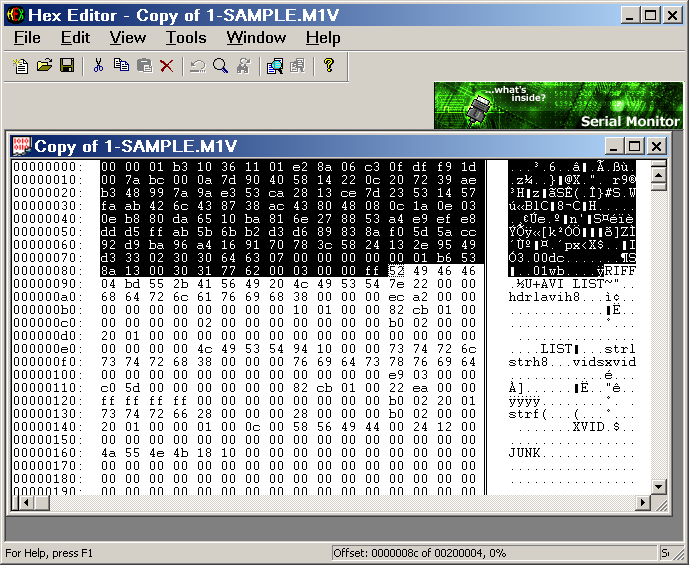Image resolution: width=689 pixels, height=565 pixels.
Task: Click offset label 000000a0:
Action: pyautogui.click(x=47, y=297)
